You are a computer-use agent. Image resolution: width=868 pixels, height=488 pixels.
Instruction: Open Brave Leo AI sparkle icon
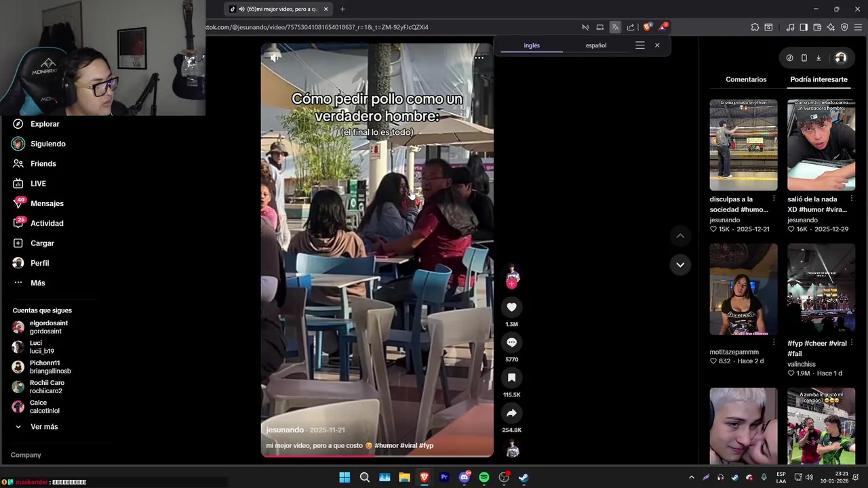831,27
